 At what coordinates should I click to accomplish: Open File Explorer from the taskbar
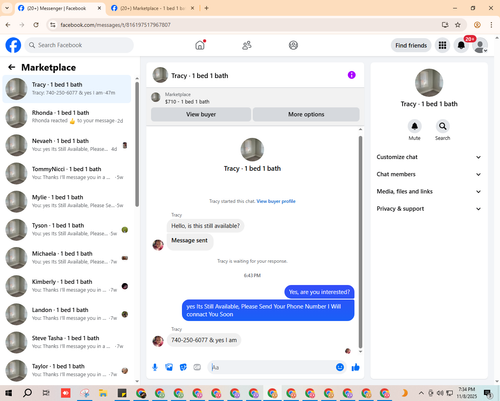pyautogui.click(x=103, y=393)
